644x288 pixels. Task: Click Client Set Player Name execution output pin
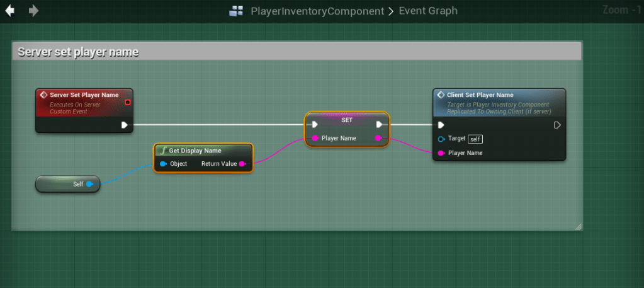pyautogui.click(x=557, y=125)
